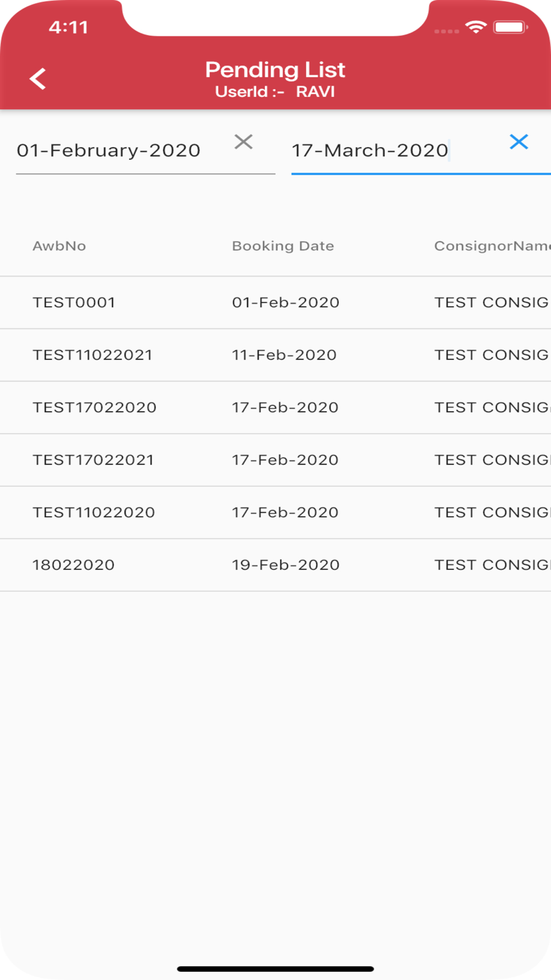Image resolution: width=551 pixels, height=980 pixels.
Task: Open the 18022020 entry
Action: 74,565
